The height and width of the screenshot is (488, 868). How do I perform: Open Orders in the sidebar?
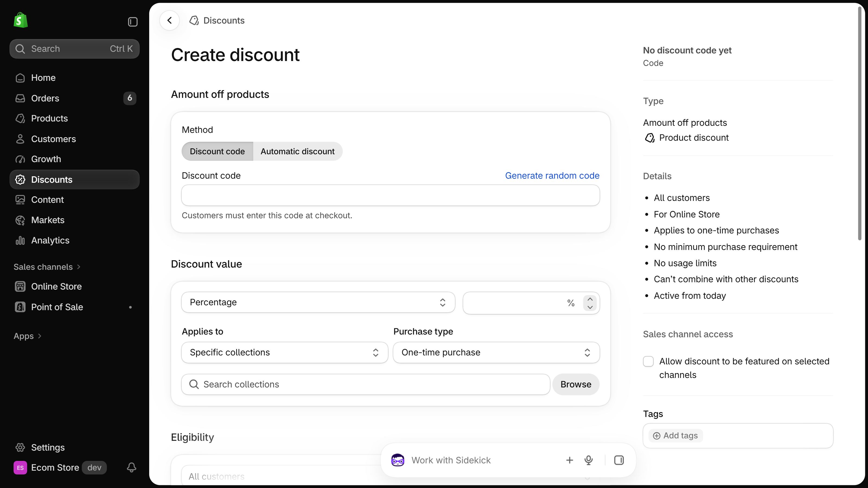pyautogui.click(x=75, y=98)
